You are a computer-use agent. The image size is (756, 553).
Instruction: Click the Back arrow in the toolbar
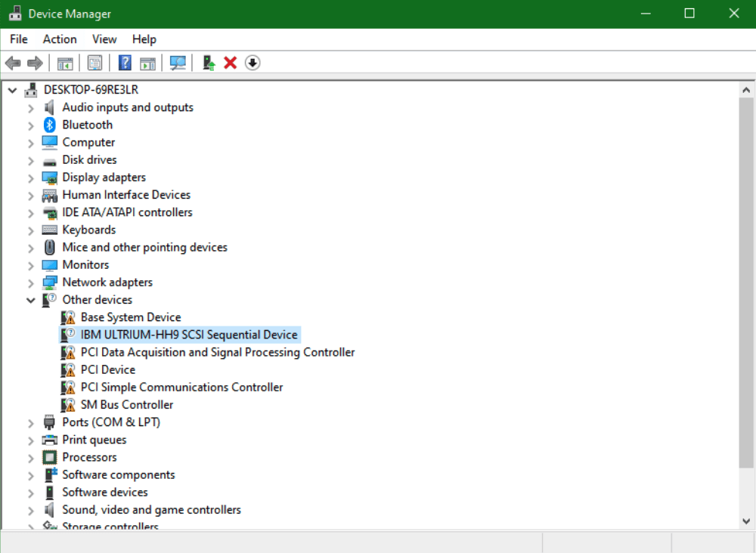(12, 63)
